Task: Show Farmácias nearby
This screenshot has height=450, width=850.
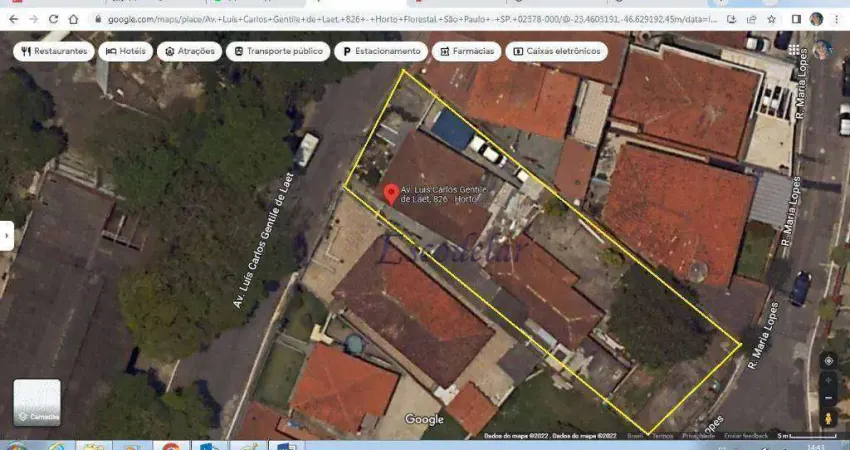Action: tap(467, 51)
